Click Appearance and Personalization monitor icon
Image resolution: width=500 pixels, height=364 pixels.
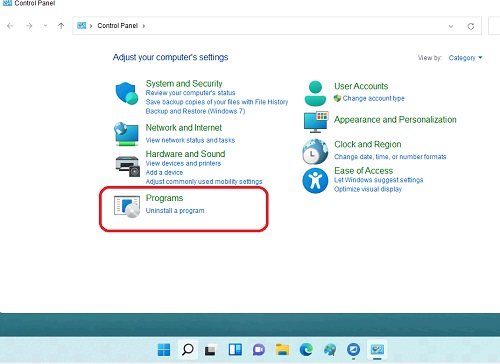coord(316,122)
